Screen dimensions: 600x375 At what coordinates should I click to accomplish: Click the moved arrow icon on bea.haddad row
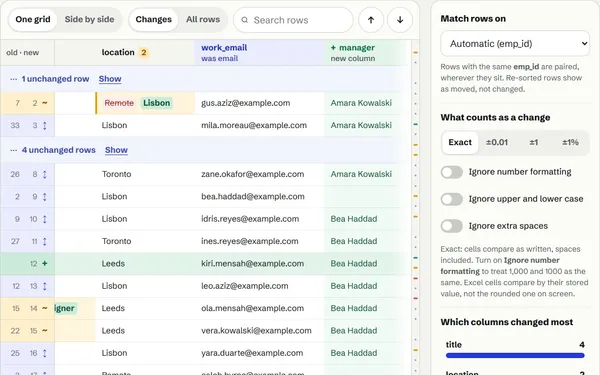click(x=45, y=197)
